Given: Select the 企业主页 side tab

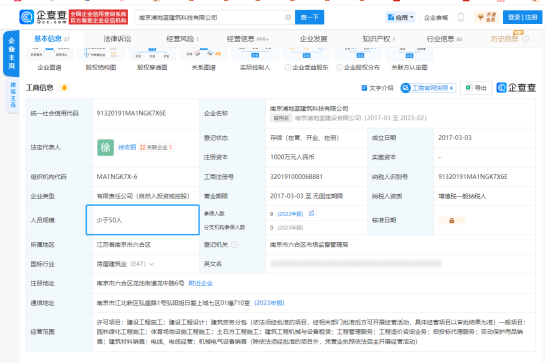Looking at the screenshot, I should (x=11, y=53).
